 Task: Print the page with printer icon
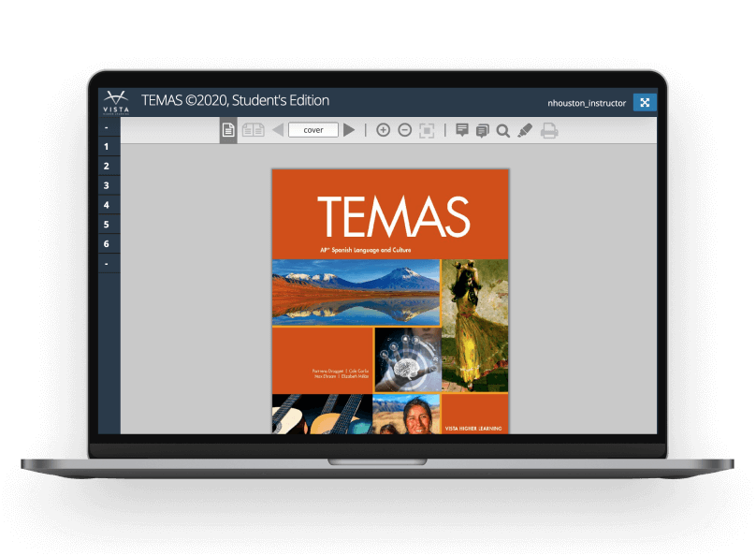(x=548, y=131)
